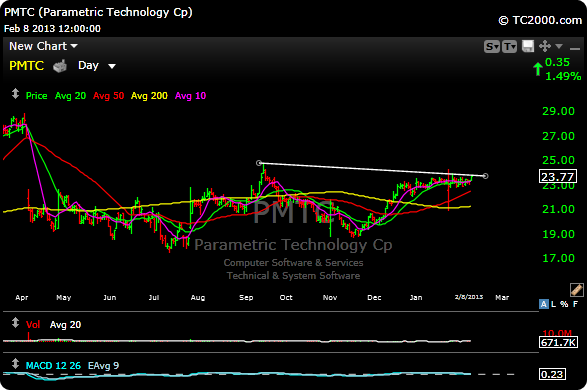Select the red Vol indicator label
Image resolution: width=587 pixels, height=390 pixels.
(33, 325)
